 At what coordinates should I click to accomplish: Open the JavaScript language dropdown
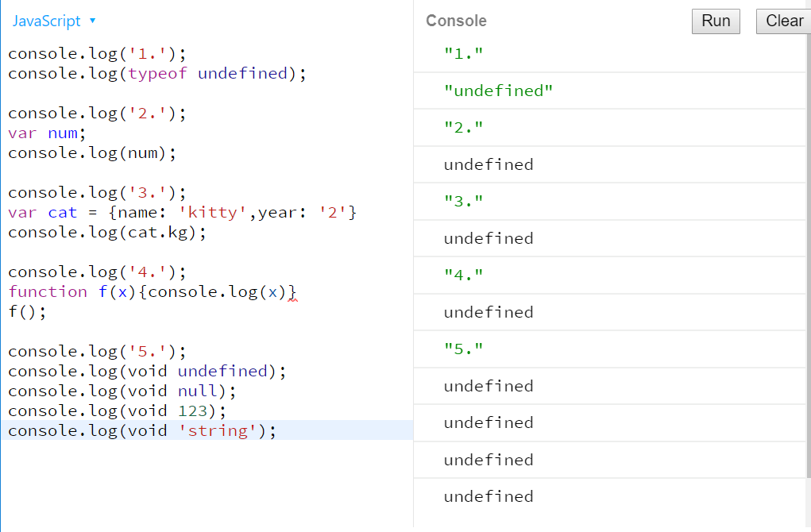click(48, 21)
